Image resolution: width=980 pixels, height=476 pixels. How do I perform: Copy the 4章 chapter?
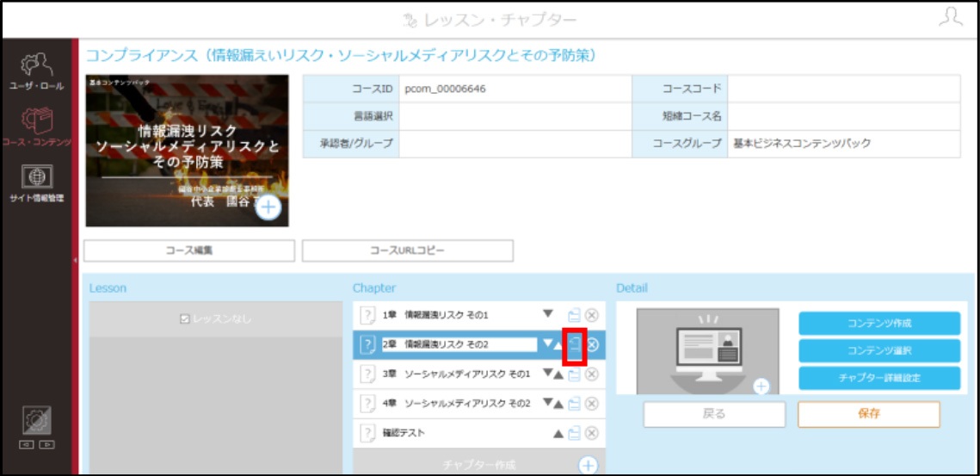click(574, 404)
